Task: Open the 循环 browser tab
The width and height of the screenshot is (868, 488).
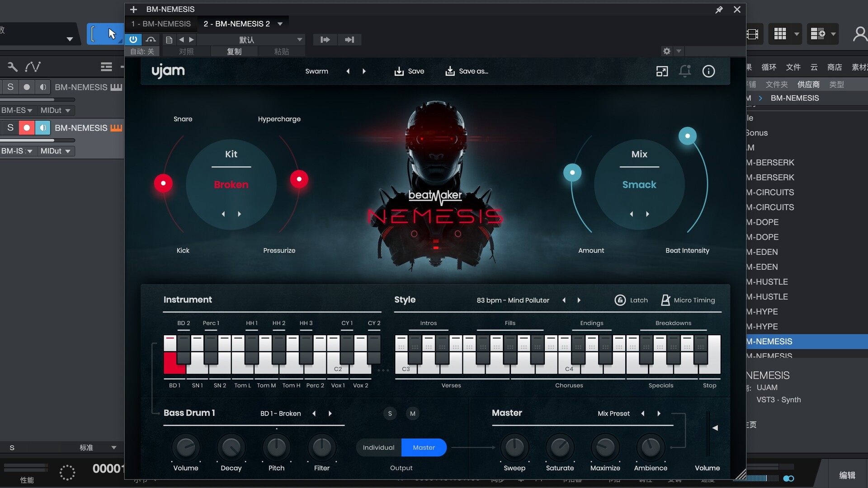Action: click(x=769, y=67)
